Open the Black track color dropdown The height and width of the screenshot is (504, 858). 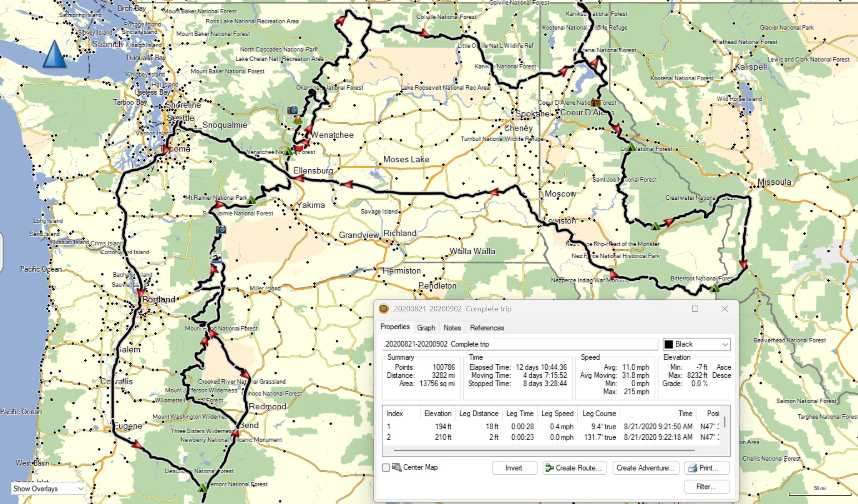pyautogui.click(x=725, y=344)
